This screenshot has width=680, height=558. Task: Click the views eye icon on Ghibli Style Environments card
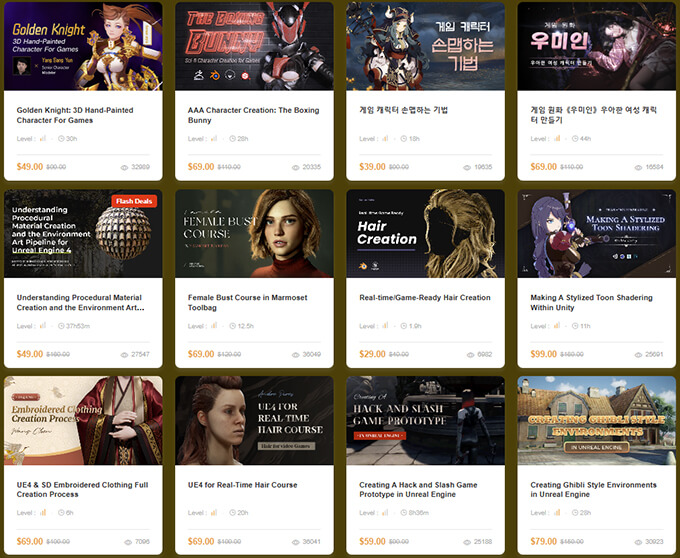click(638, 543)
